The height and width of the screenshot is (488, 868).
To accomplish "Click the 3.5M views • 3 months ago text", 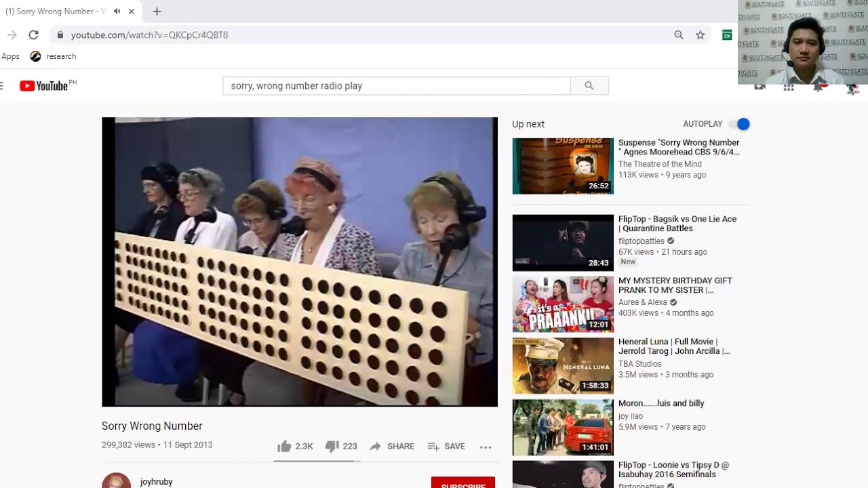I will coord(665,375).
